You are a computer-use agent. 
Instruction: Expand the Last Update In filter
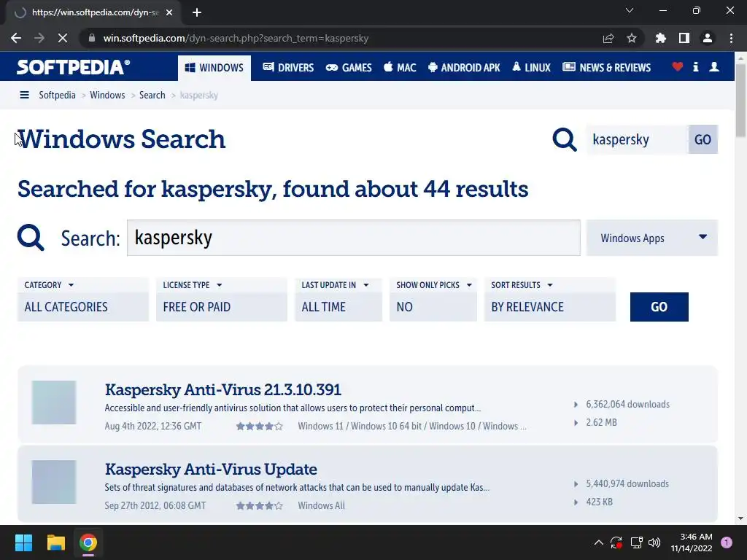tap(338, 300)
